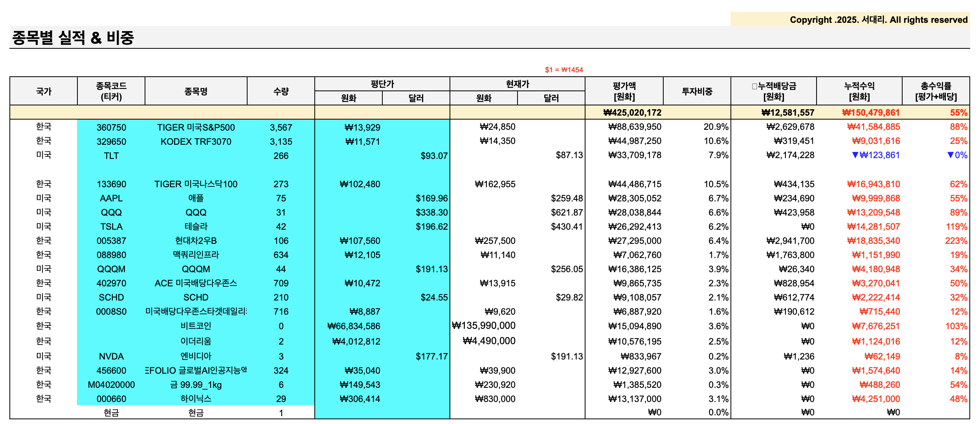Select NVDA valuation ₩833,967
980x424 pixels.
pos(641,356)
